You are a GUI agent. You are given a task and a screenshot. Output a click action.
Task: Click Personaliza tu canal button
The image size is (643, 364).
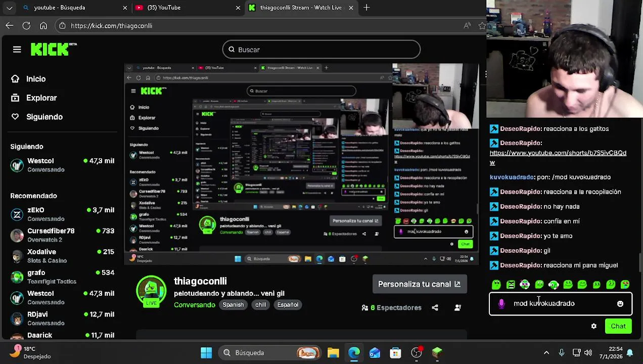coord(420,284)
